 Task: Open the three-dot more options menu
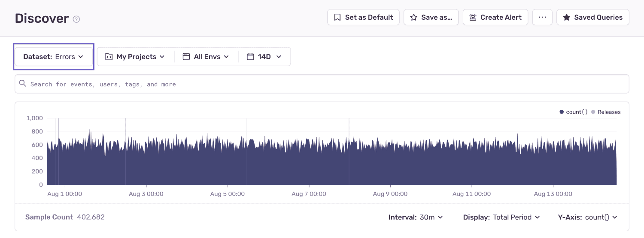[542, 18]
